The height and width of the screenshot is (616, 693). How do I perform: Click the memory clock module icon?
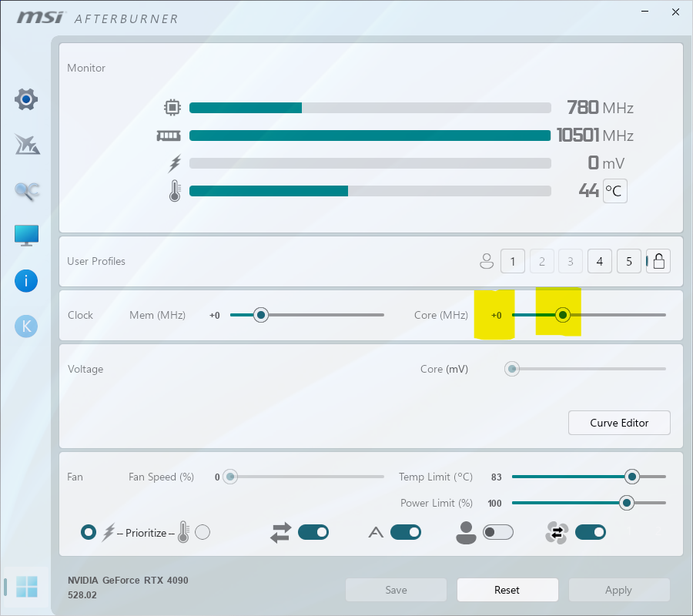point(169,136)
